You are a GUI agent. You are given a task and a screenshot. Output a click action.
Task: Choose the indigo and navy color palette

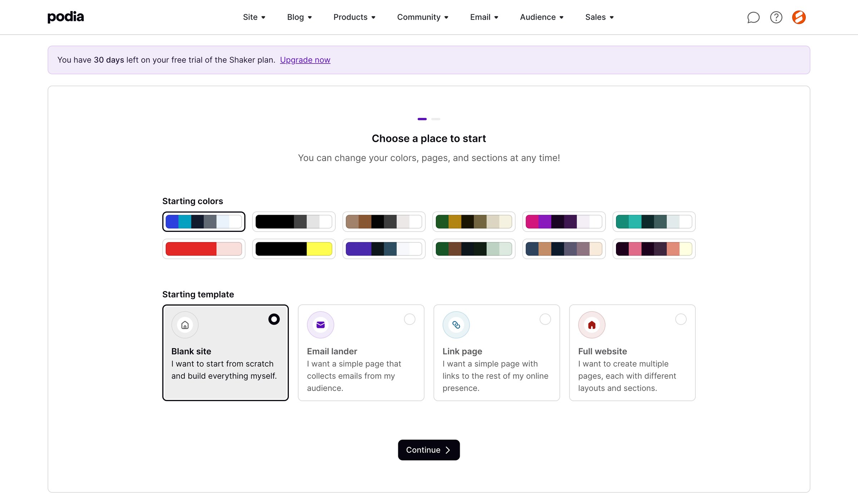(x=384, y=249)
